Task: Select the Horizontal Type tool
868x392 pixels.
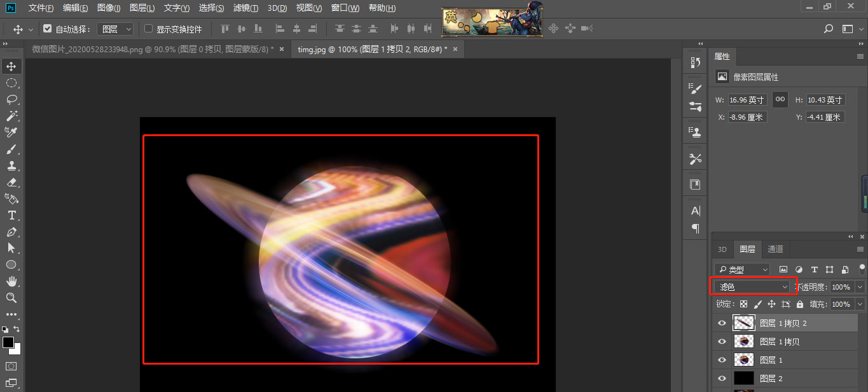Action: [x=11, y=215]
